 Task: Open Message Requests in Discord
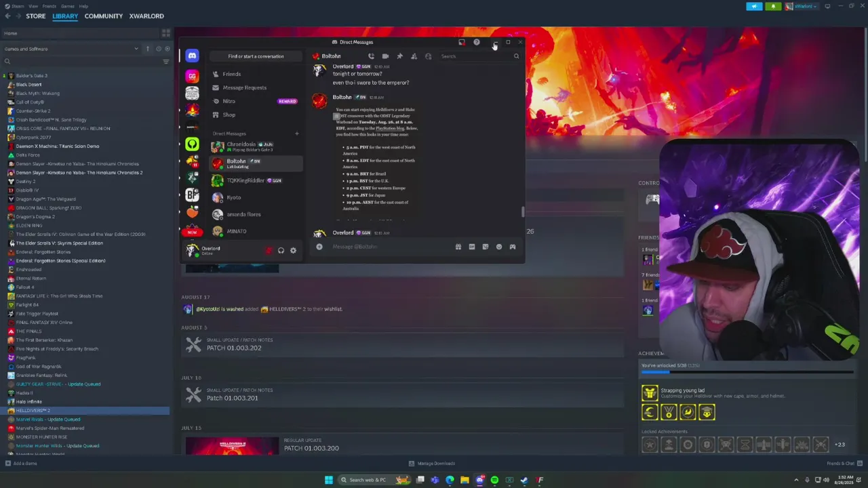point(254,87)
